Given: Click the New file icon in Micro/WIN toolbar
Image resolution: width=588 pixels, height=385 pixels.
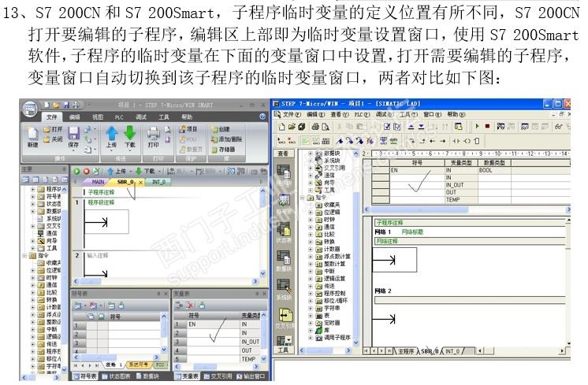Looking at the screenshot, I should pyautogui.click(x=281, y=127).
